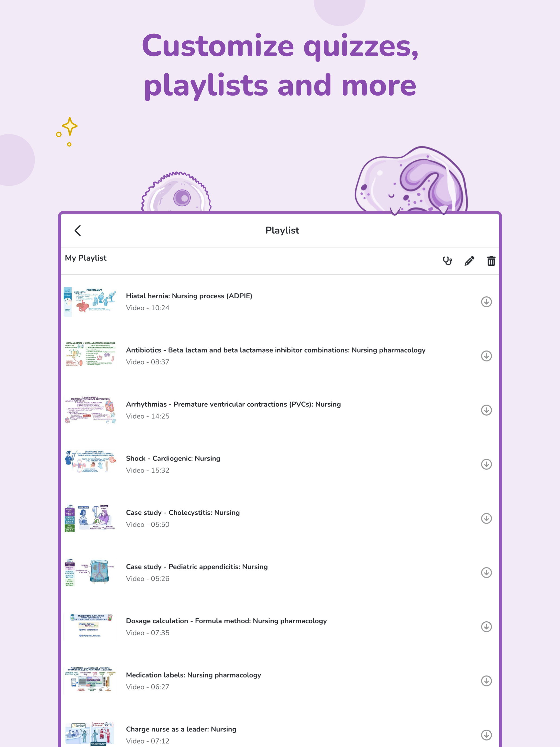Download the Charge nurse as a leader video
This screenshot has height=747, width=560.
click(x=486, y=735)
